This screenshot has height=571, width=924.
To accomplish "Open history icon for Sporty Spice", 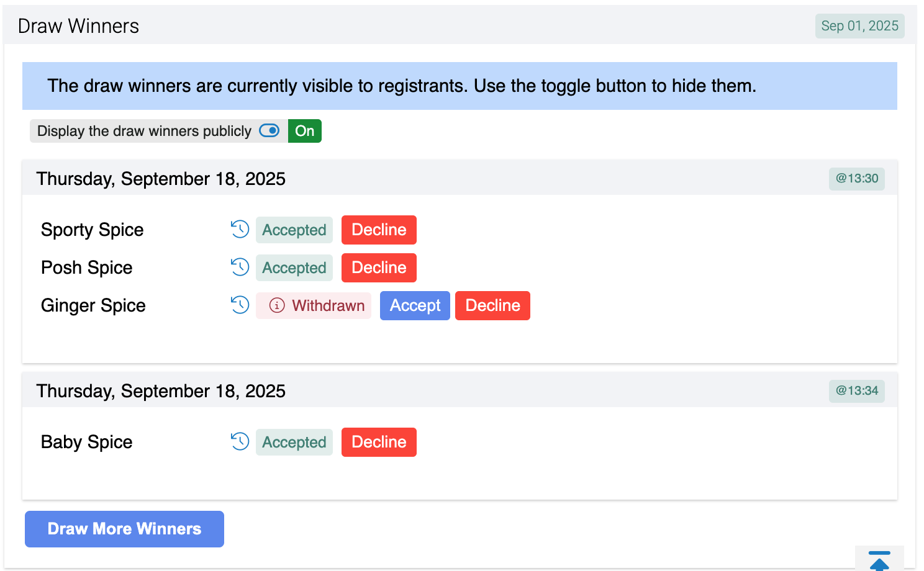I will click(x=240, y=229).
